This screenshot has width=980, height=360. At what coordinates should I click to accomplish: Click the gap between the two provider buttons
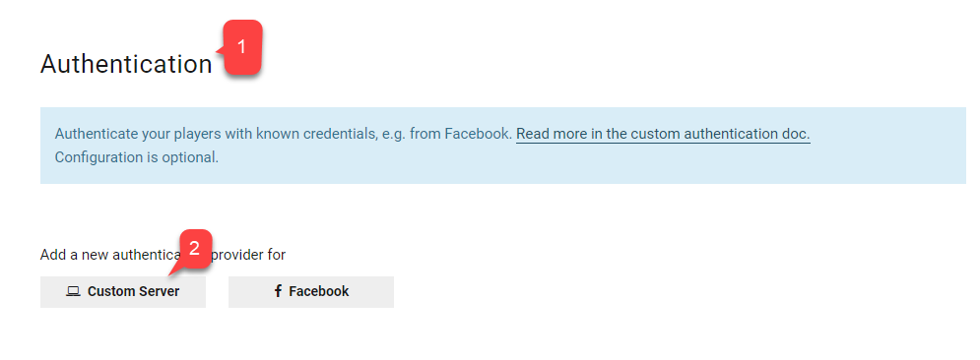(217, 291)
